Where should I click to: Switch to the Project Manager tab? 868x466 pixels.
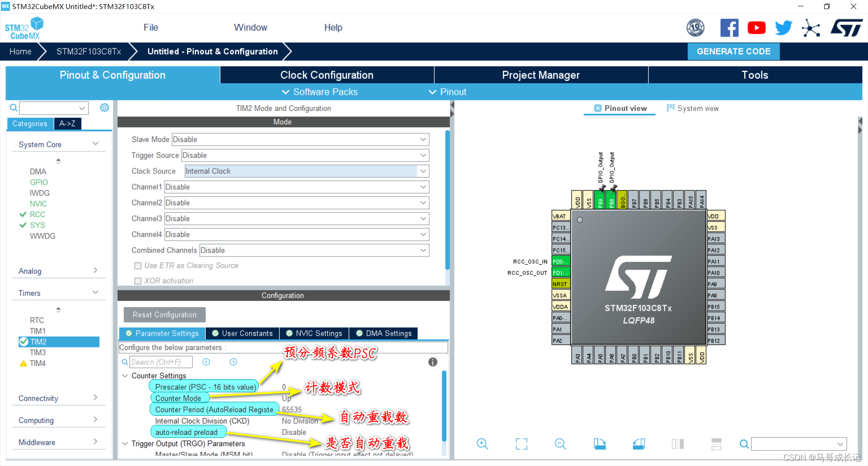click(541, 75)
